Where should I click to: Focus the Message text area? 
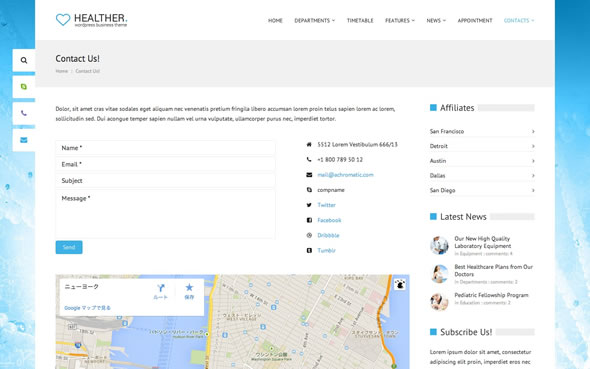pos(165,214)
